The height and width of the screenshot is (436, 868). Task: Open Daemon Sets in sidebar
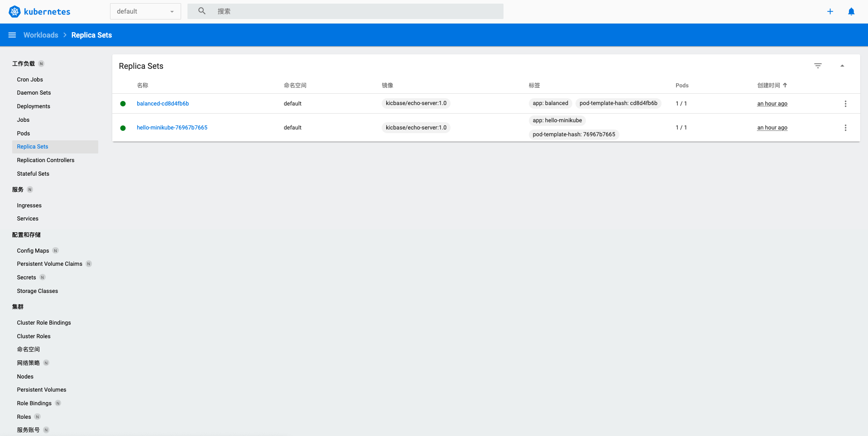34,93
